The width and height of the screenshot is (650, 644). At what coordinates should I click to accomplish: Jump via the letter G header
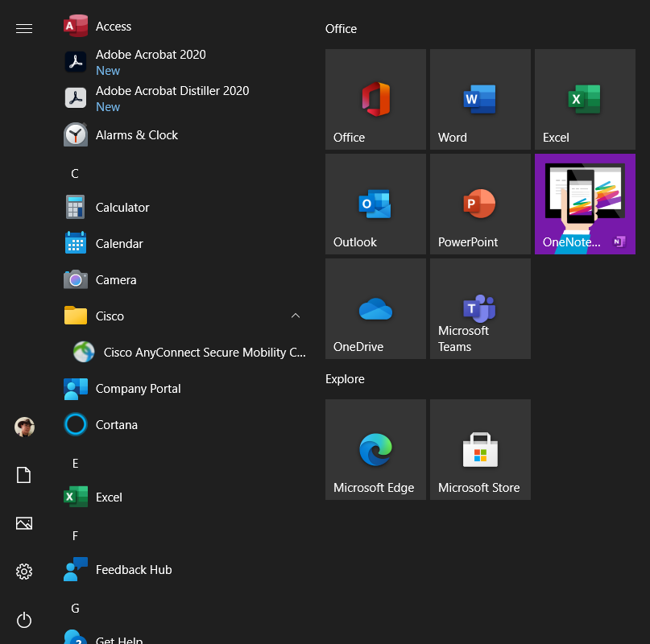75,609
